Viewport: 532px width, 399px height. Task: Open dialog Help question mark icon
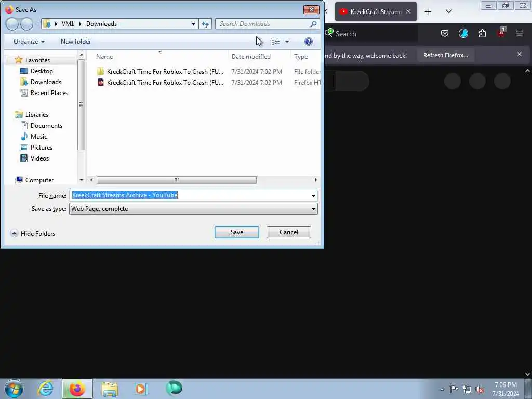(309, 42)
